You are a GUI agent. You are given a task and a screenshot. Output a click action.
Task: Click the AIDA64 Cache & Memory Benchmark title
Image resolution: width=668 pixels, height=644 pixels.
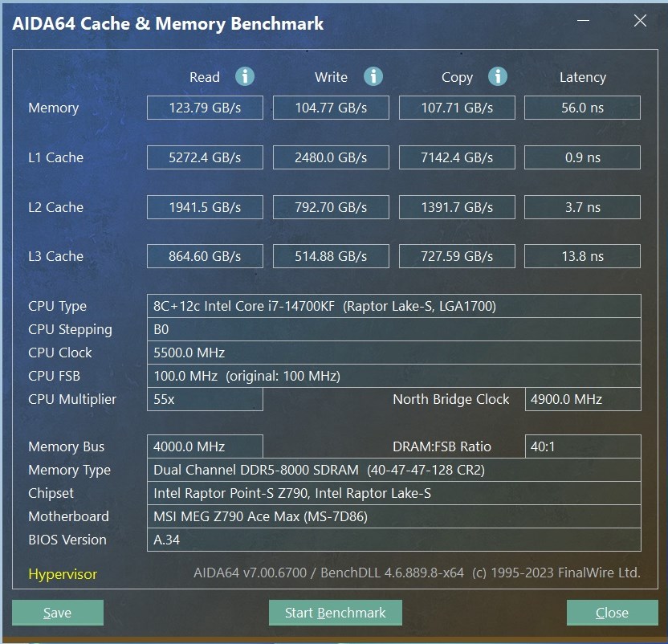(168, 23)
